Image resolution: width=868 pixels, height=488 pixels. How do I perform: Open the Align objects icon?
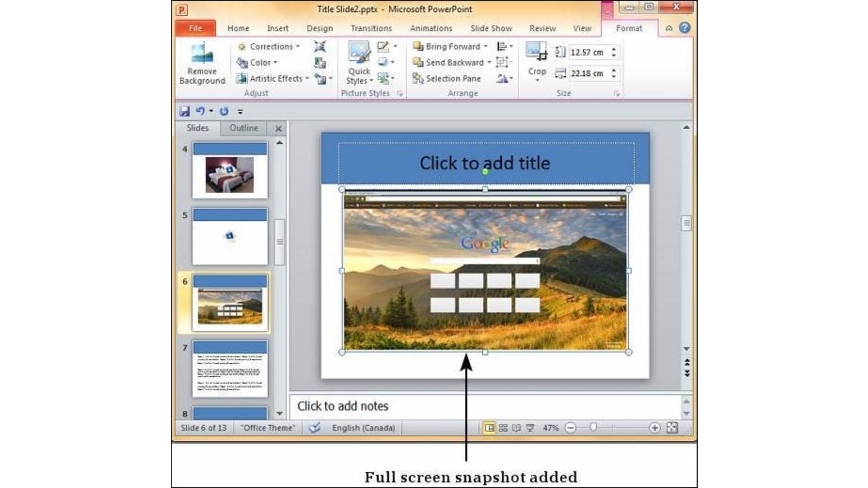coord(505,47)
